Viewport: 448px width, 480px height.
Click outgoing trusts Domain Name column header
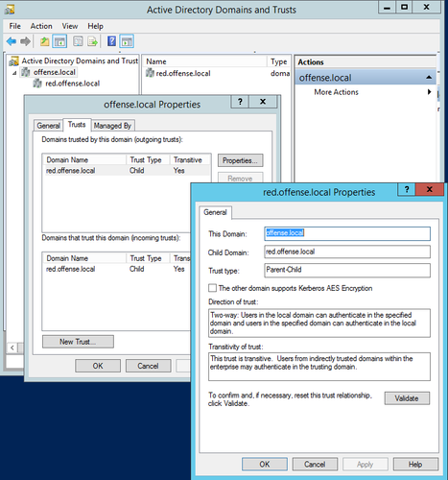(x=84, y=160)
